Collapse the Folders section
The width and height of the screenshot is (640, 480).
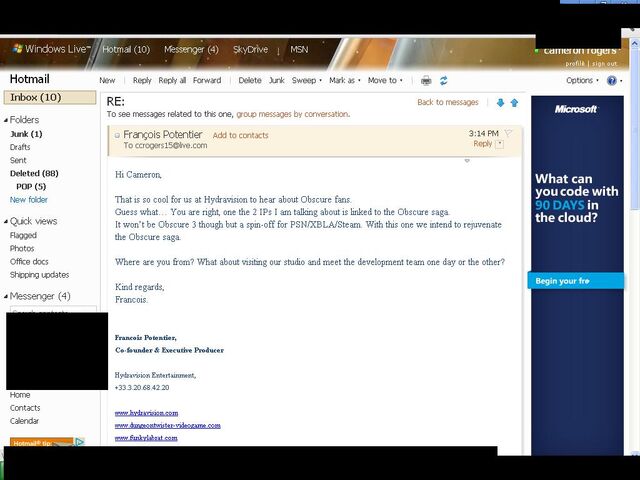click(6, 120)
